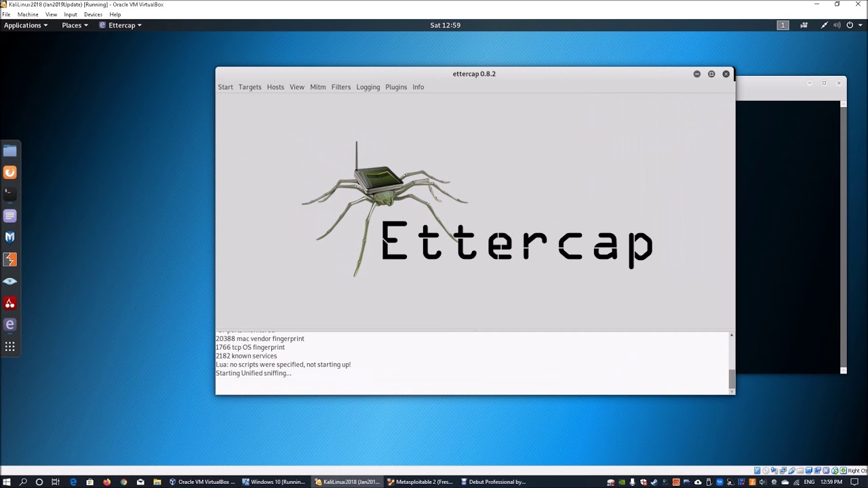
Task: Open the Terminal from the Kali dock
Action: [x=9, y=194]
